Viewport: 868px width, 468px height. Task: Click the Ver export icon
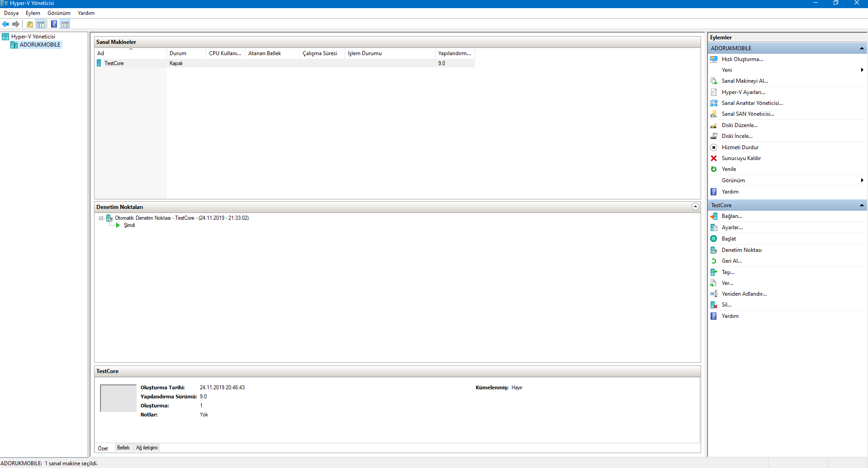point(714,283)
